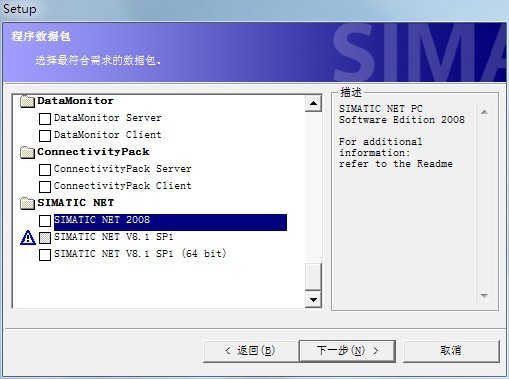Click the description panel scroll-down arrow

pos(484,296)
